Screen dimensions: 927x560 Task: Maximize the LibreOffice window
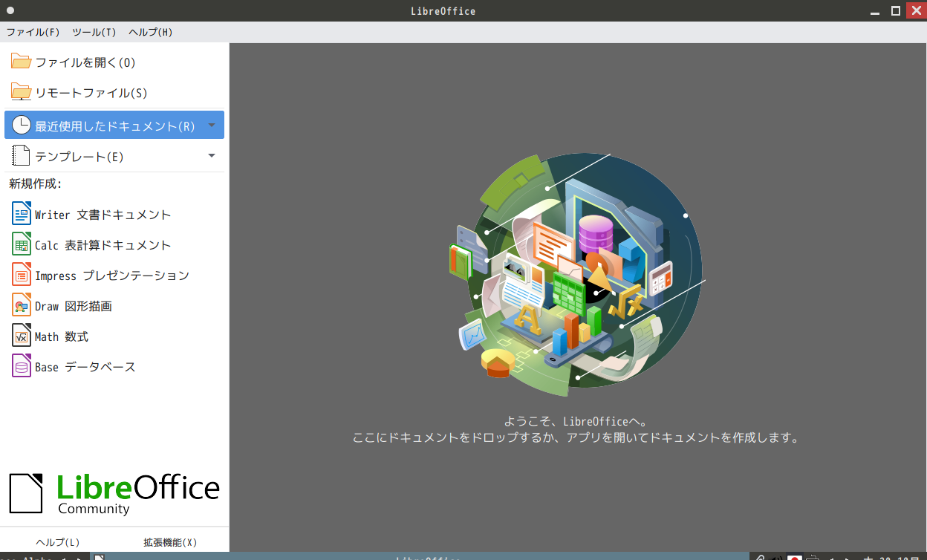click(x=896, y=10)
